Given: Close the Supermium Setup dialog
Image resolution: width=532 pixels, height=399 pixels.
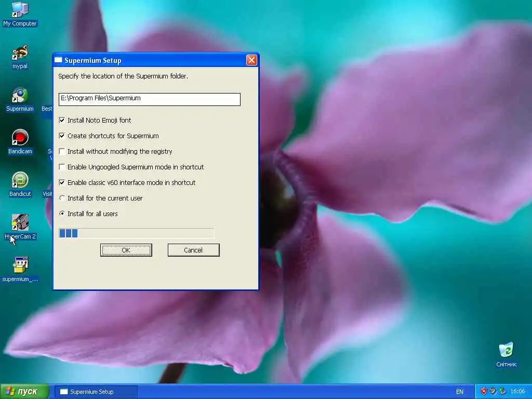Looking at the screenshot, I should click(251, 60).
